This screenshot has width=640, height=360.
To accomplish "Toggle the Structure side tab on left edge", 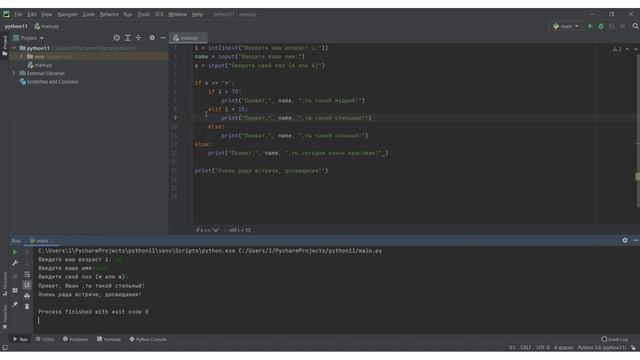I will coord(4,284).
